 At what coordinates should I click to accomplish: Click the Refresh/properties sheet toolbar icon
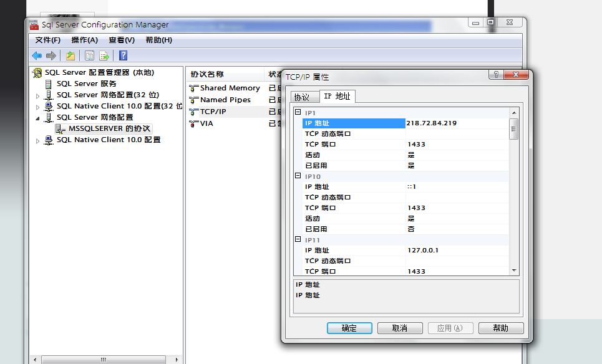point(89,56)
